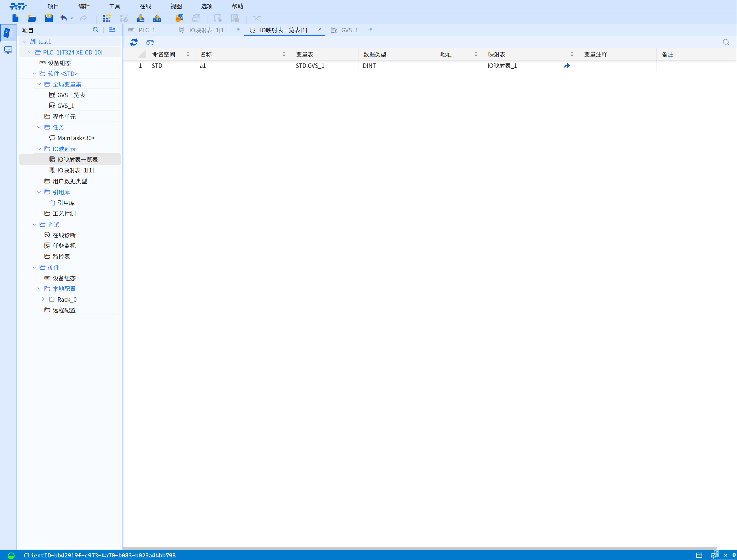Screen dimensions: 737x560
Task: Click the save project toolbar icon
Action: pos(49,18)
